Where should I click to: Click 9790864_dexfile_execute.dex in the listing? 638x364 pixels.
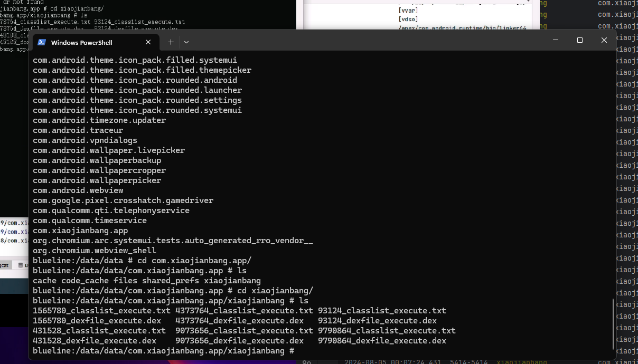pos(382,341)
